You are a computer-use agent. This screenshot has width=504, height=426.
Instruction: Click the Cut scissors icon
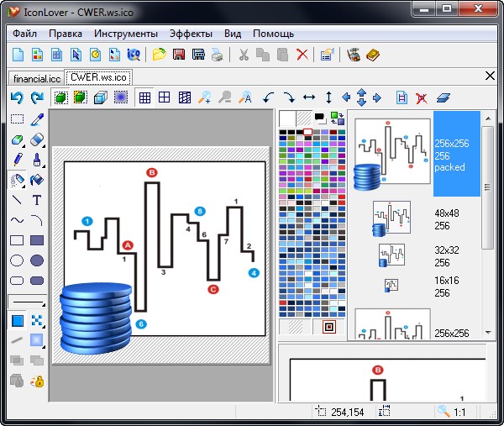click(243, 55)
